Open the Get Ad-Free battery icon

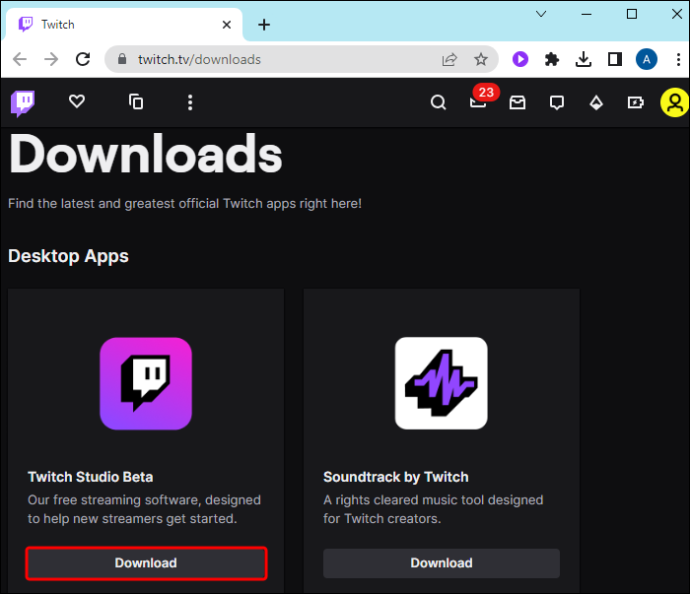click(x=635, y=103)
